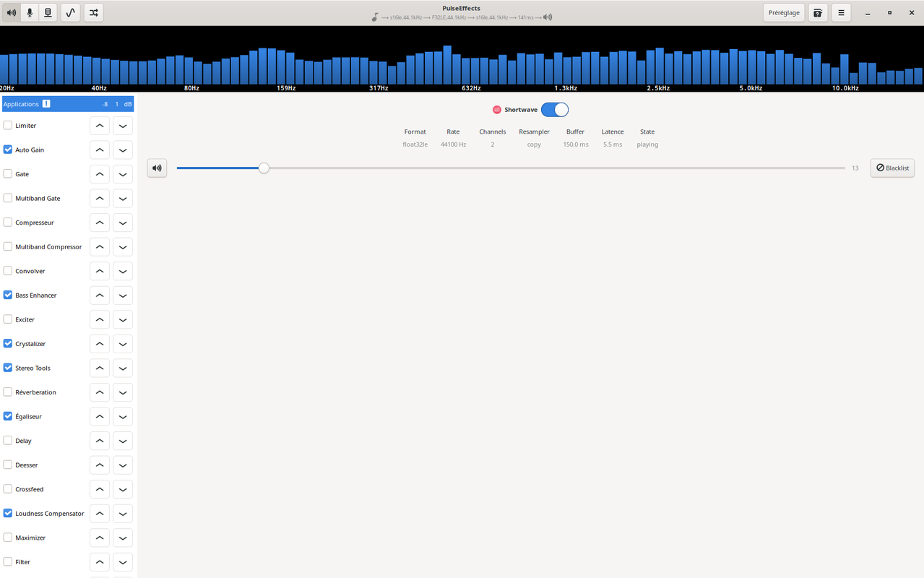Move Multiband Gate down
This screenshot has height=578, width=924.
123,199
